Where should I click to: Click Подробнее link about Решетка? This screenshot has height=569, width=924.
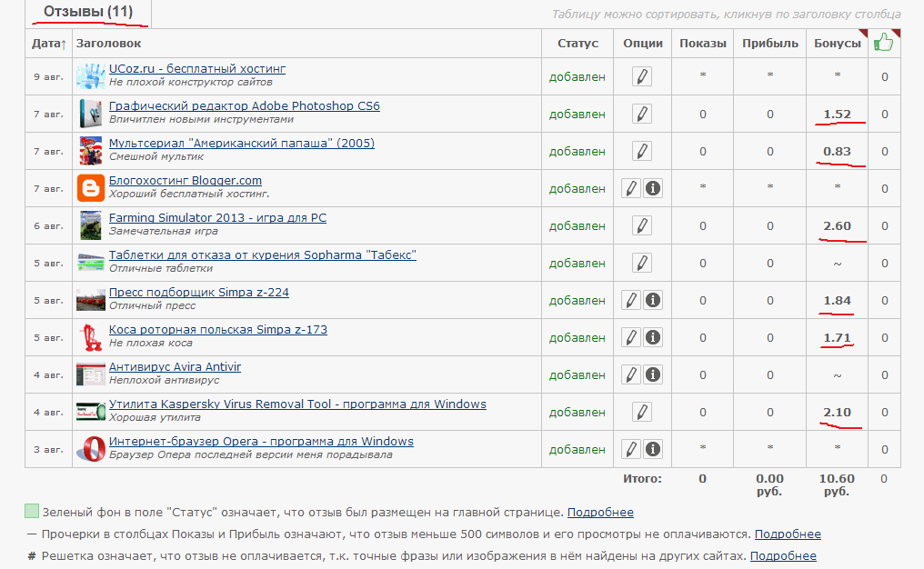[x=783, y=556]
